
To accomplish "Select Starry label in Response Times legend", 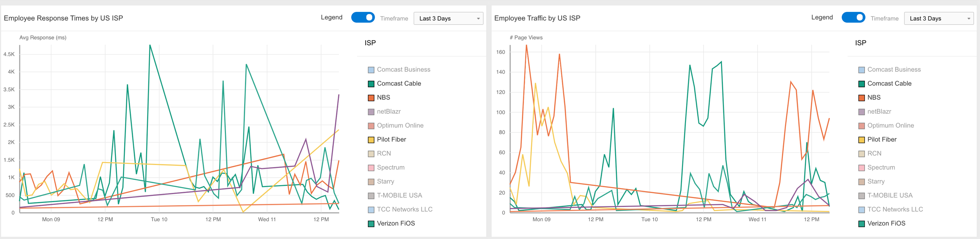I will coord(385,181).
